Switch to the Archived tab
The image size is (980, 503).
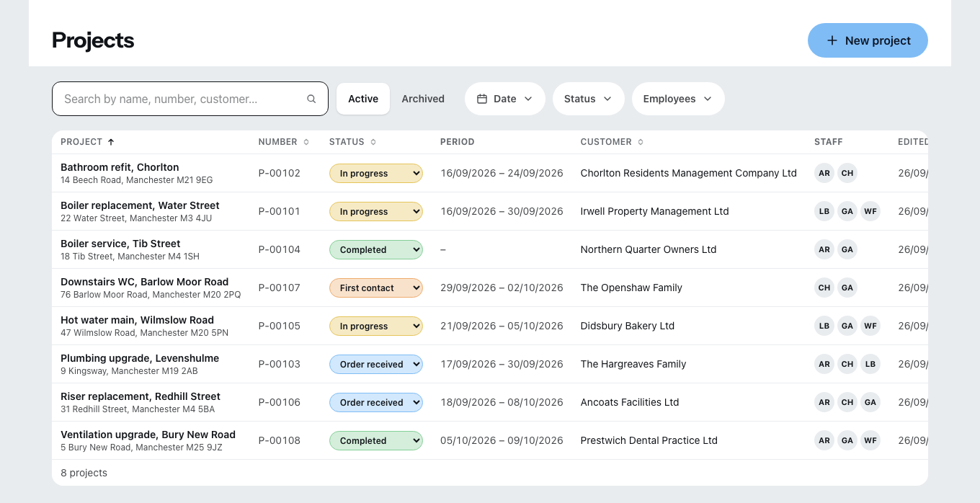pos(423,99)
